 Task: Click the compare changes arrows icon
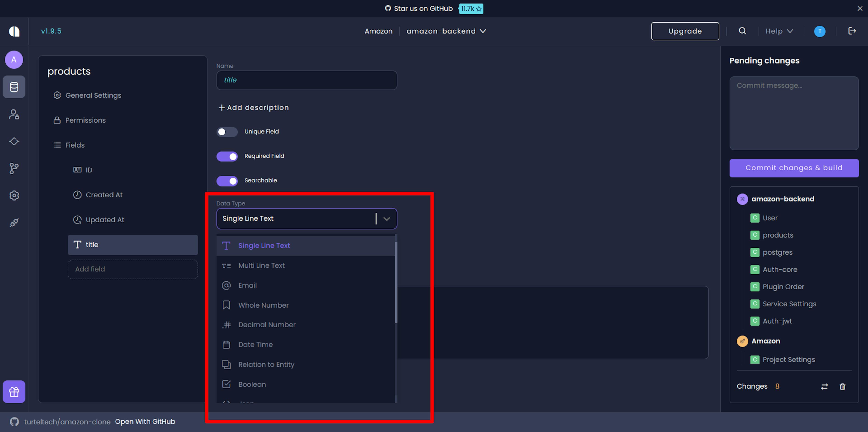click(824, 387)
